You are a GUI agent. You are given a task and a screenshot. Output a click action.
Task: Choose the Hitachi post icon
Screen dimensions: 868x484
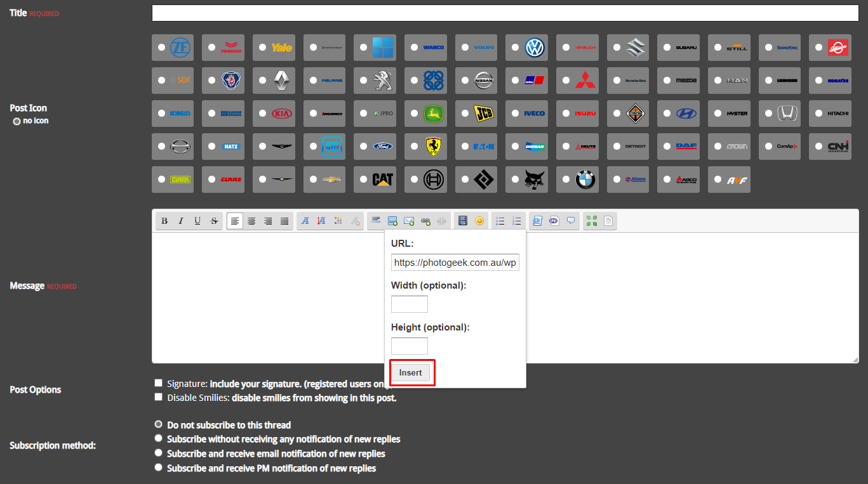(x=819, y=114)
